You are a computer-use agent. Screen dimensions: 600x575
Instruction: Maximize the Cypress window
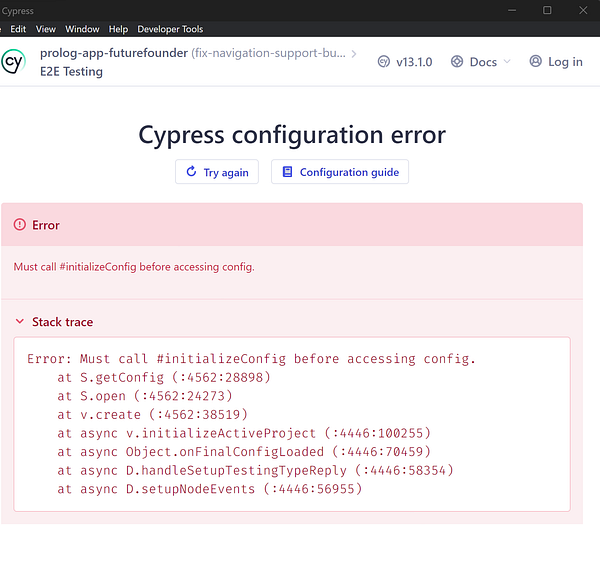(x=547, y=10)
